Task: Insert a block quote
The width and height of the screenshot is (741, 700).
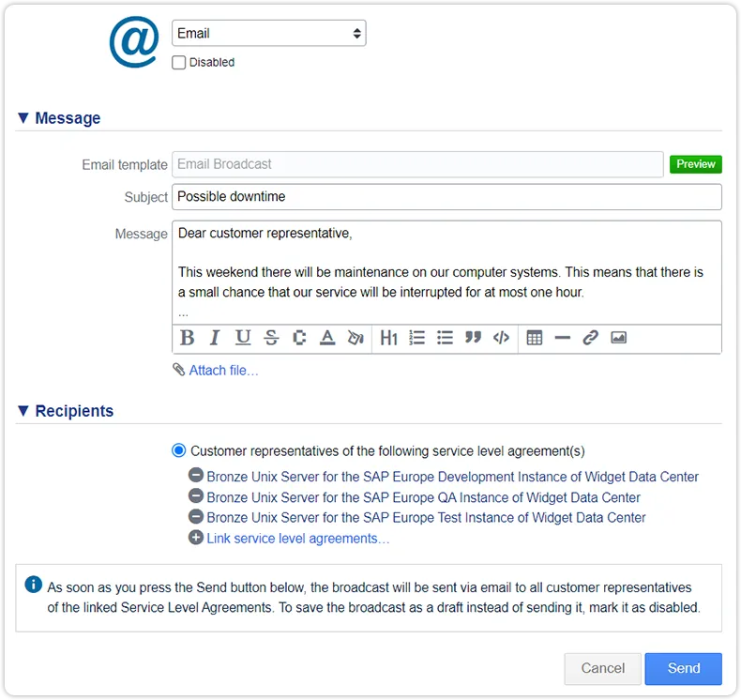Action: click(x=473, y=338)
